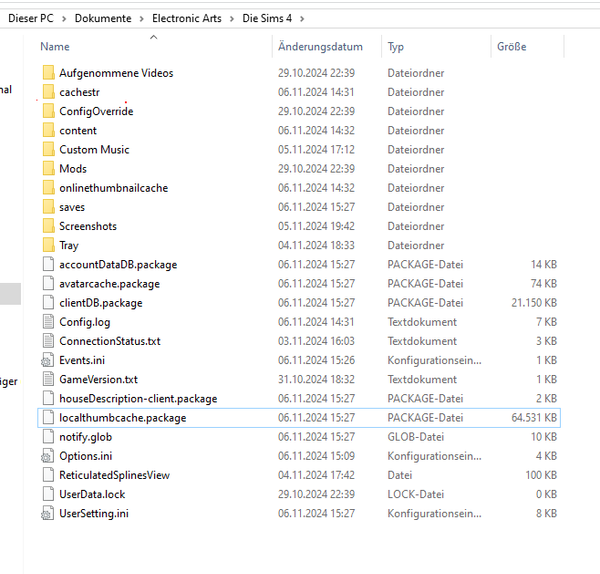Go to Dokumente in the address bar
This screenshot has height=574, width=600.
point(103,18)
